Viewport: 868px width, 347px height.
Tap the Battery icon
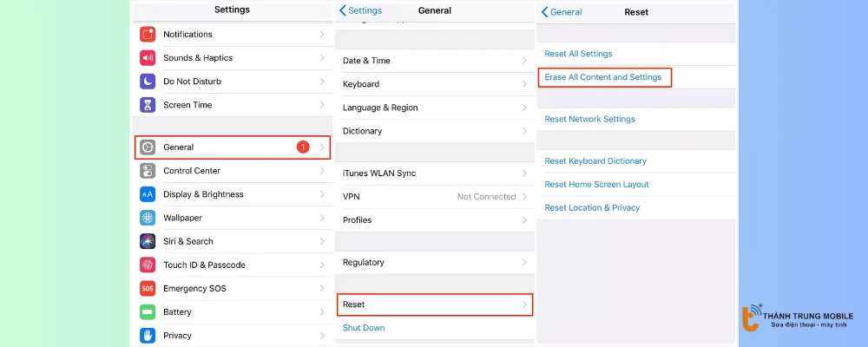tap(148, 311)
